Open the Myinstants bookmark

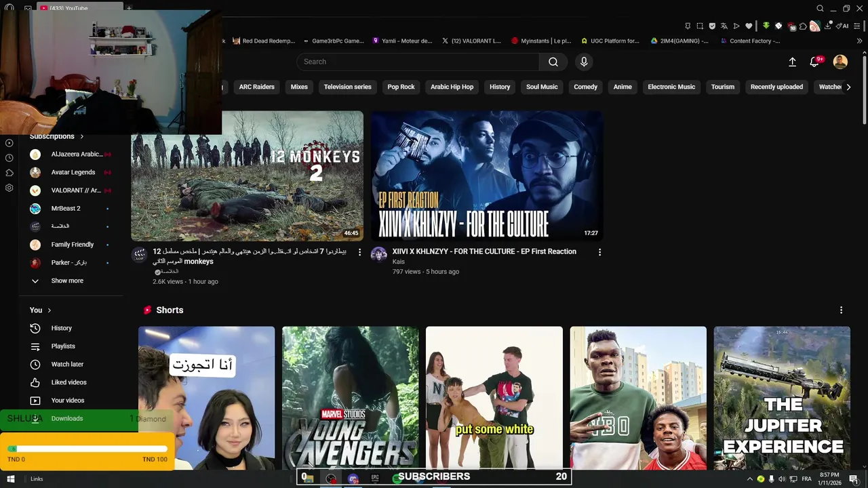click(542, 41)
